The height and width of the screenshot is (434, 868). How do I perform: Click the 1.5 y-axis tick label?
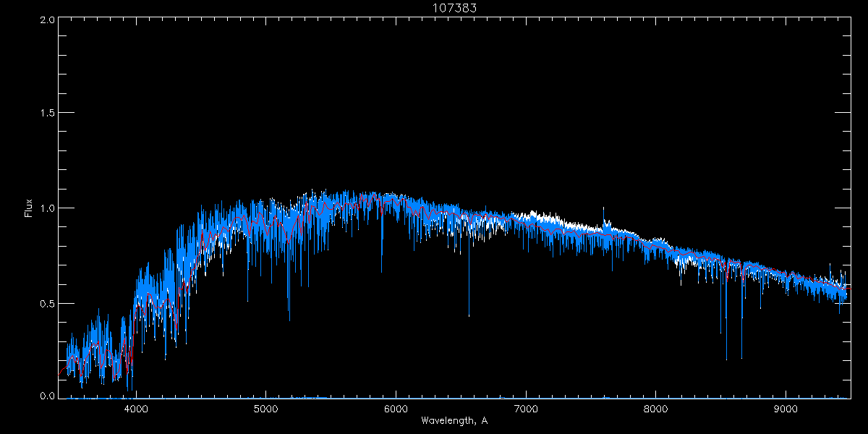pos(47,114)
